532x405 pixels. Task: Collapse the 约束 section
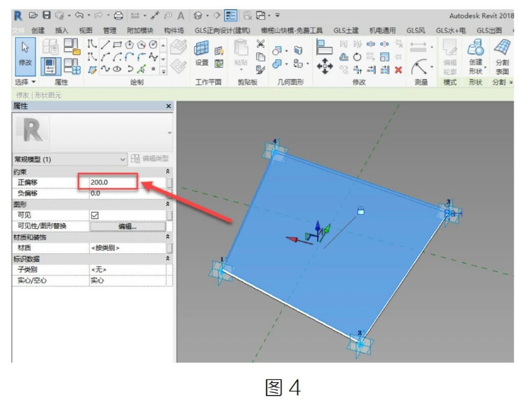pos(168,172)
